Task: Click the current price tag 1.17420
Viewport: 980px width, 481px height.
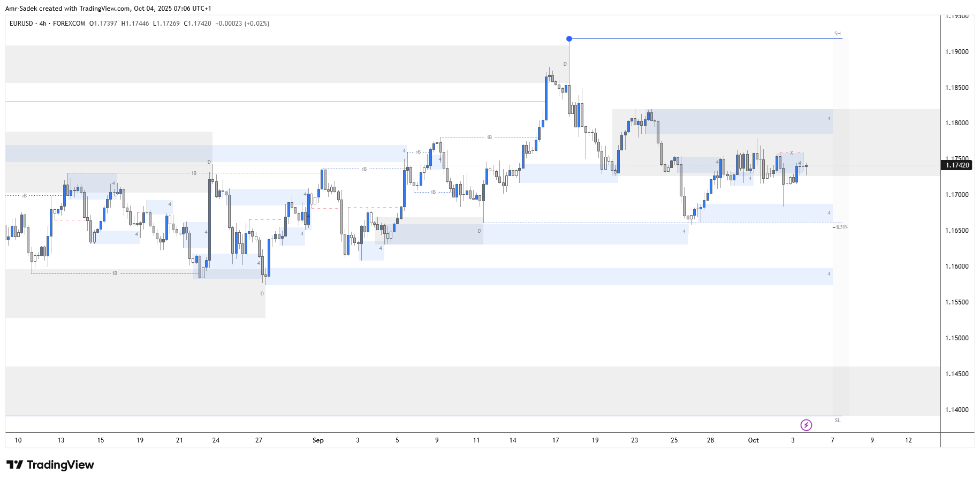Action: (x=956, y=165)
